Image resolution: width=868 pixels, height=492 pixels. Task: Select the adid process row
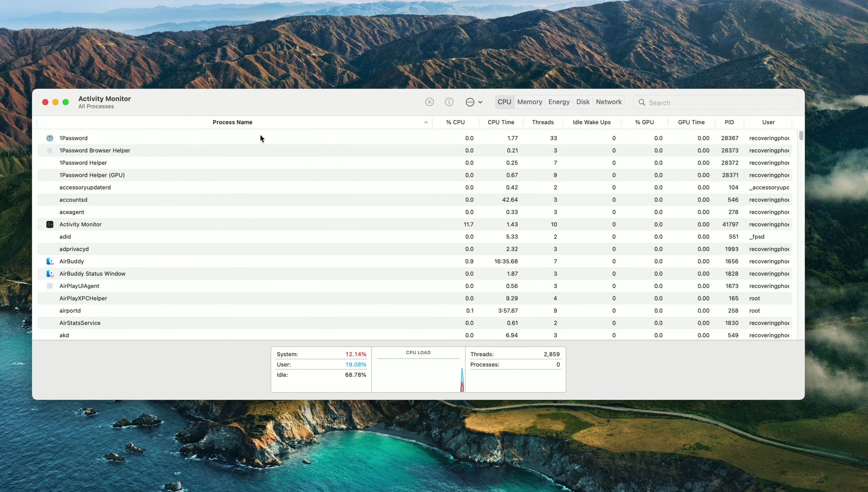(414, 237)
